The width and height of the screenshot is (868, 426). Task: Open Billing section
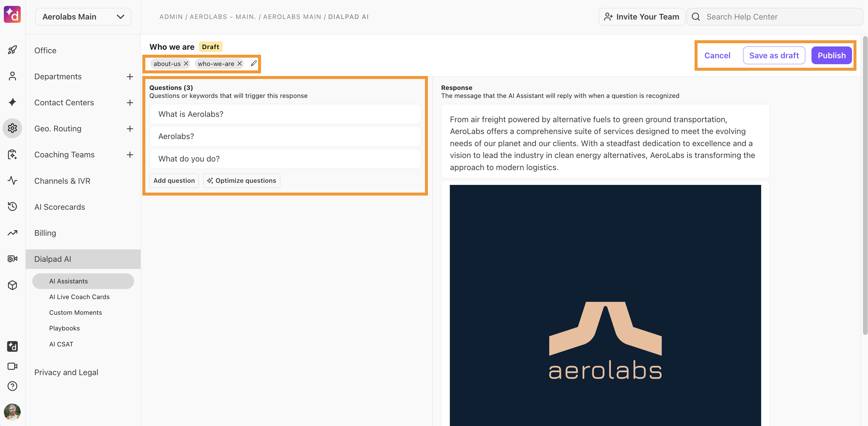click(45, 233)
